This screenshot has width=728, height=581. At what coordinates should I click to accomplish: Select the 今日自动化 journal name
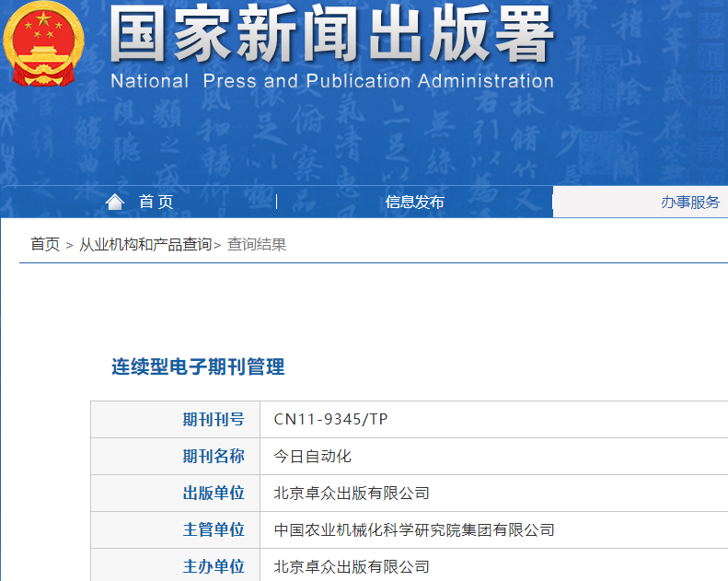313,456
